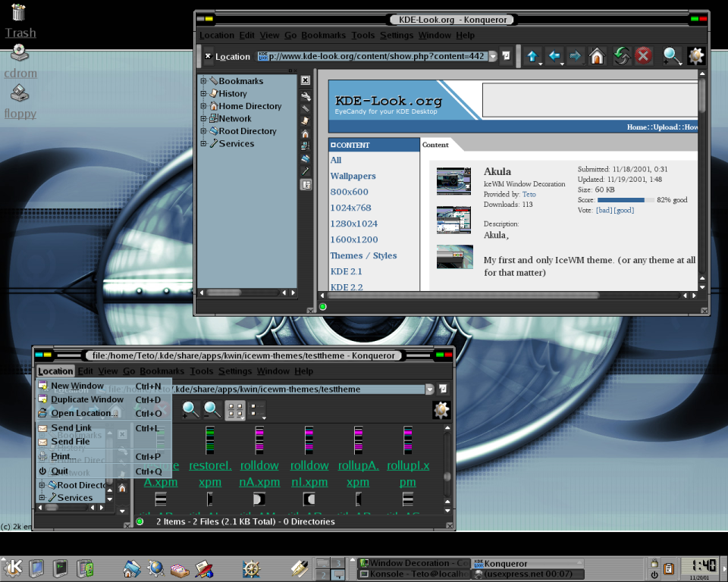Click the first Akula screenshot thumbnail
728x582 pixels.
tap(453, 181)
